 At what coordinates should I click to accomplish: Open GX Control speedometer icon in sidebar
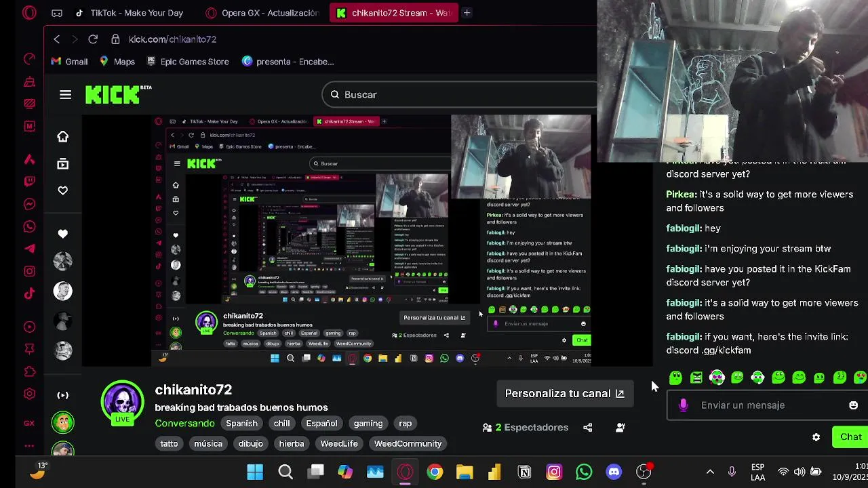29,59
